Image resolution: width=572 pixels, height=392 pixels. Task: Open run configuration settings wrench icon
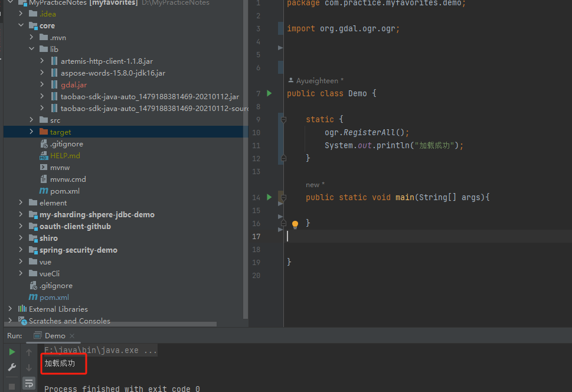11,367
